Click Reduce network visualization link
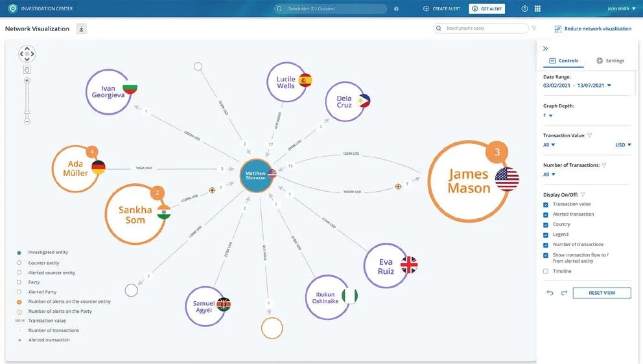 point(593,28)
